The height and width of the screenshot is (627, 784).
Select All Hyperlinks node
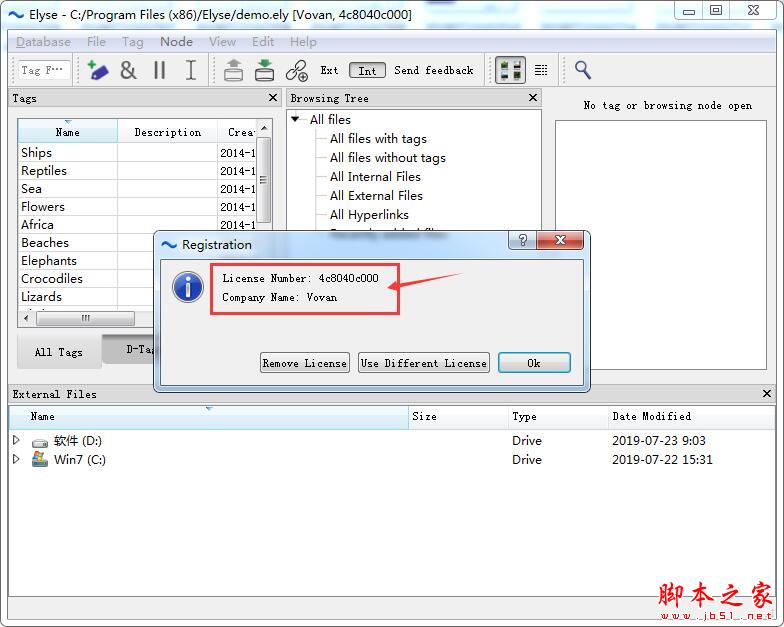(370, 214)
